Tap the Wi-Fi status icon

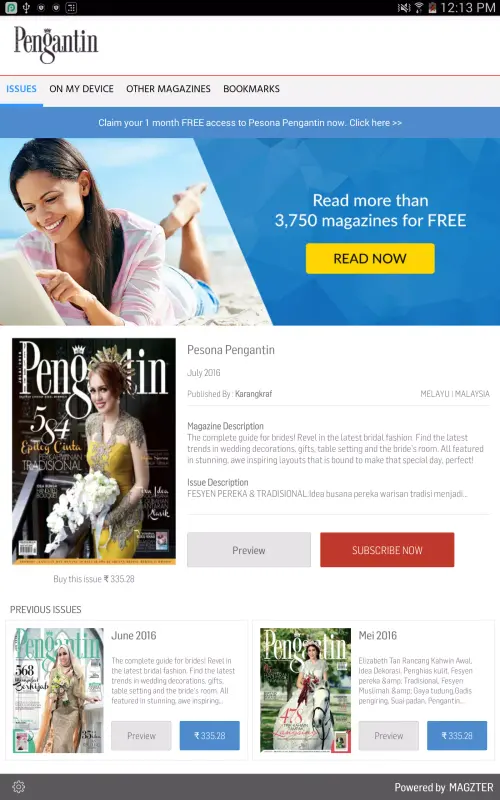coord(418,8)
